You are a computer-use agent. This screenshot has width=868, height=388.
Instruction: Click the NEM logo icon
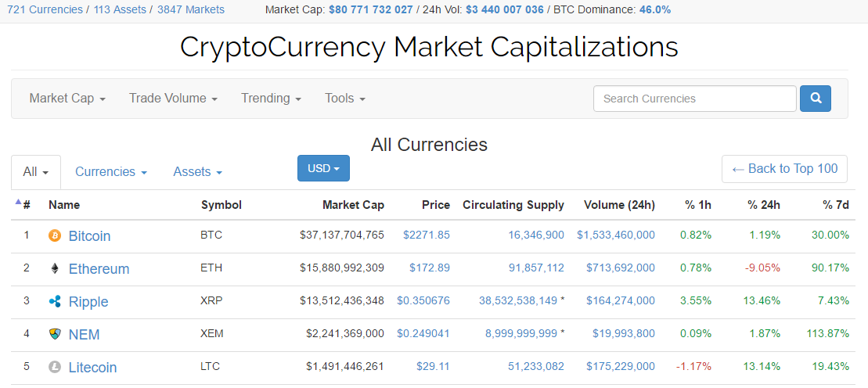55,334
